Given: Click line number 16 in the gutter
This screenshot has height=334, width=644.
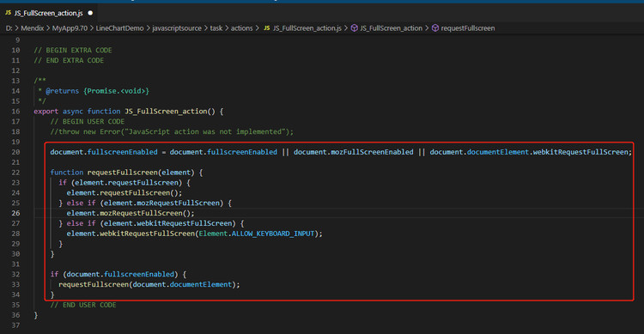Looking at the screenshot, I should [x=15, y=112].
